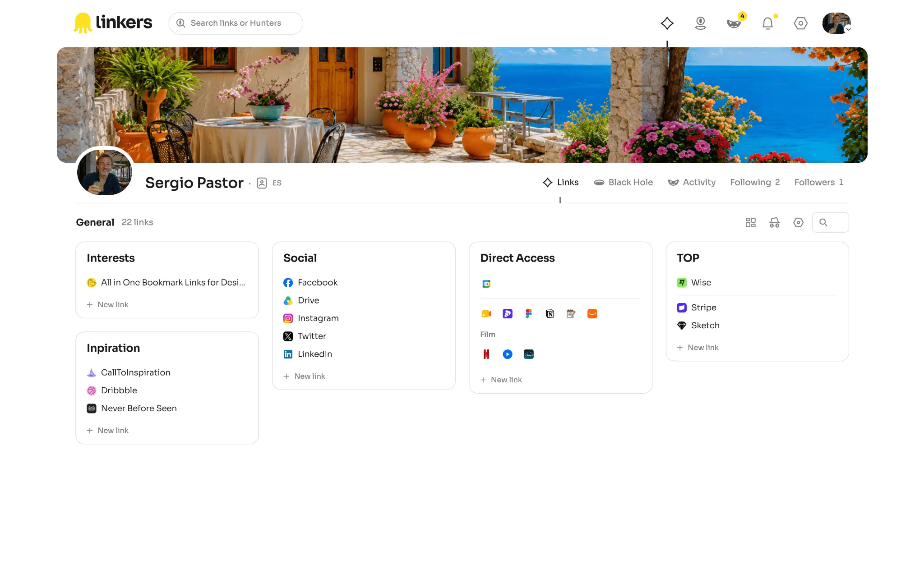The image size is (924, 588).
Task: Open the mask activity icon with badge 4
Action: pyautogui.click(x=734, y=23)
